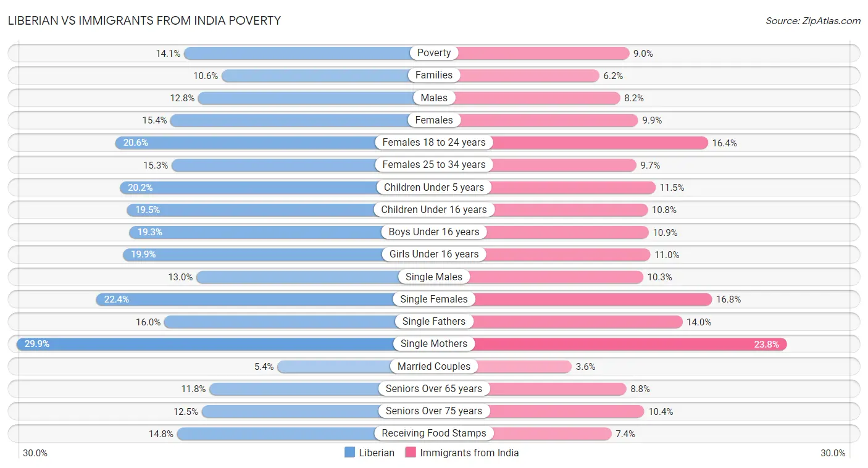
Task: Click the Liberian blue legend swatch
Action: pyautogui.click(x=350, y=453)
